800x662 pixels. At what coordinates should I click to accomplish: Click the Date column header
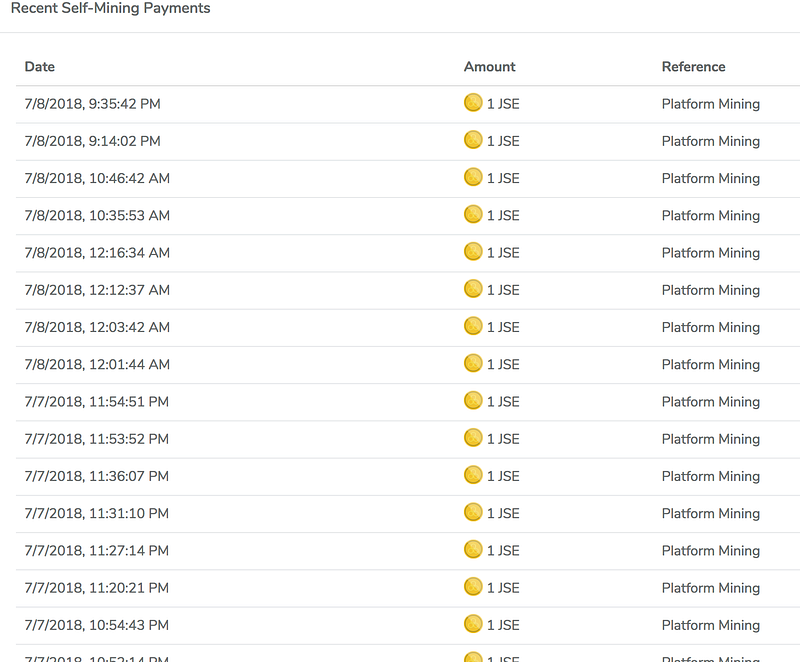coord(40,67)
